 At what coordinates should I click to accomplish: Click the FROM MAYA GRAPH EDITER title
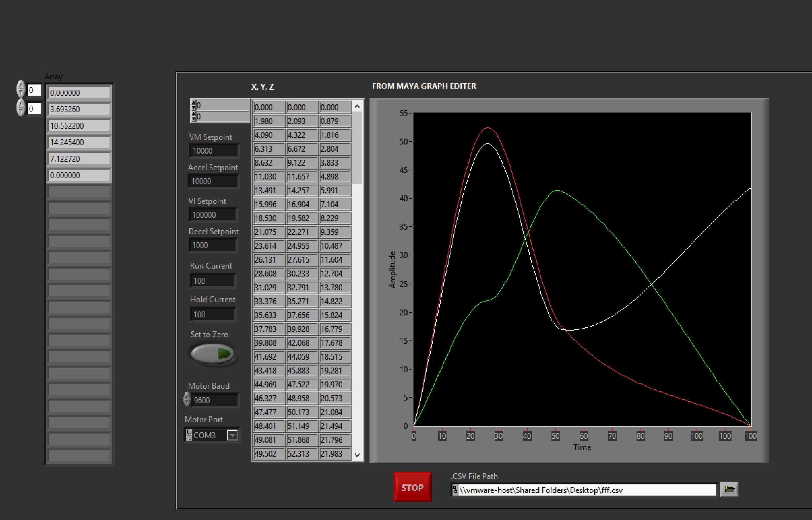[x=424, y=86]
